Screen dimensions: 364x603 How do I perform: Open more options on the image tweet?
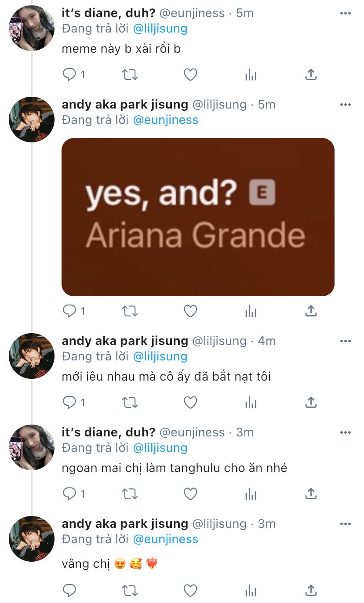(346, 105)
